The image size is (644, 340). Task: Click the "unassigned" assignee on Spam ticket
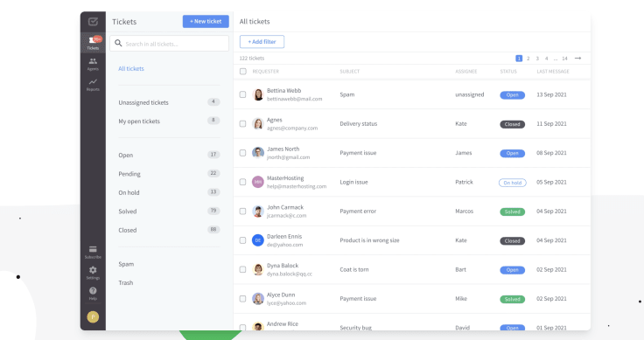tap(470, 94)
